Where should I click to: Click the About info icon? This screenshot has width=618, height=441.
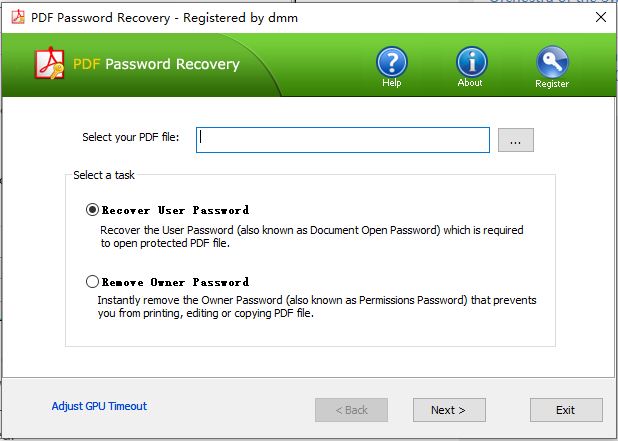(x=470, y=63)
